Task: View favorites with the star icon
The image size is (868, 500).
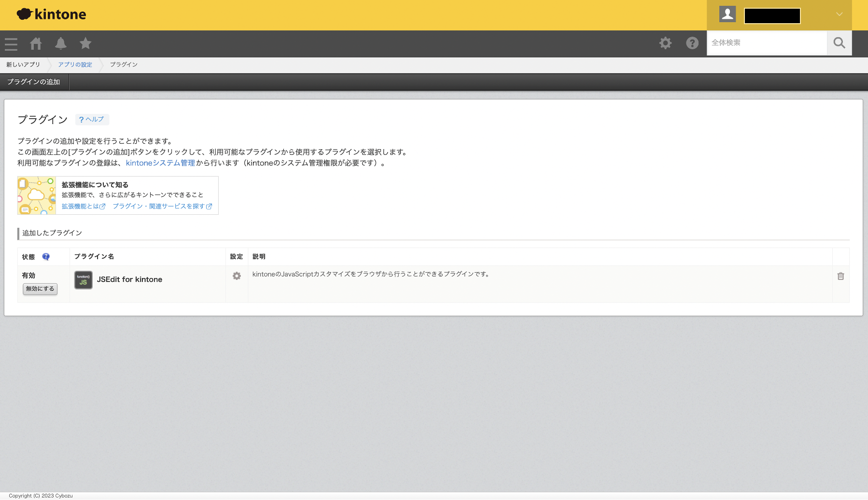Action: point(85,43)
